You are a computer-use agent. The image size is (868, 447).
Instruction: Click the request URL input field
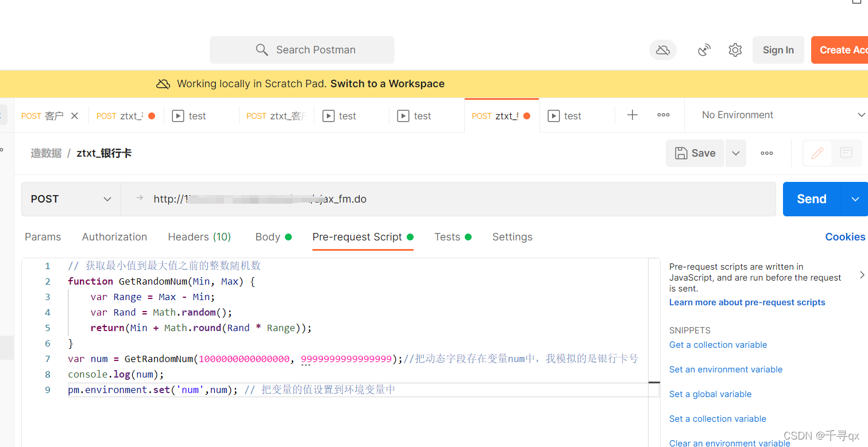(448, 199)
